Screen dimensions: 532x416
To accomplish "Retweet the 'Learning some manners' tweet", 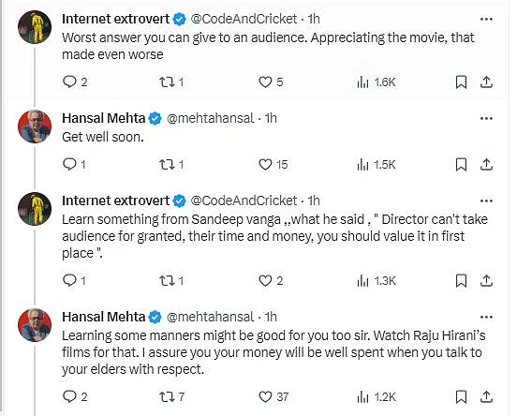I will click(x=171, y=396).
